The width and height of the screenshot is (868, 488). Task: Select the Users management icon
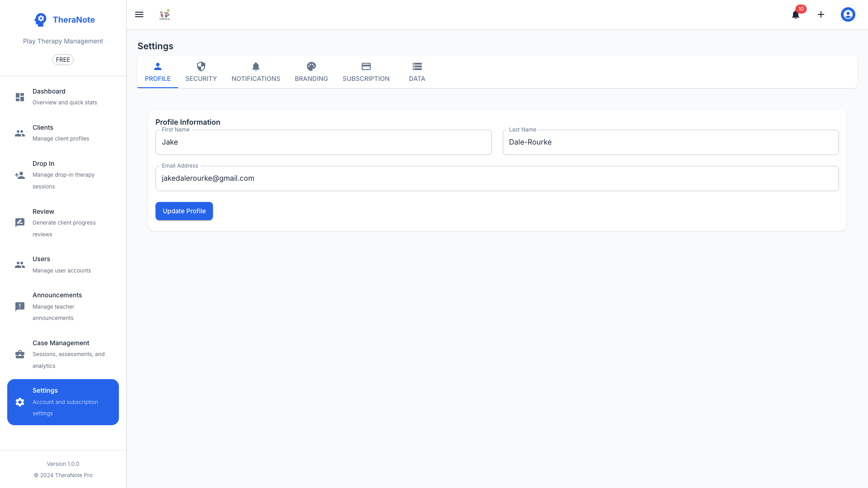[x=19, y=265]
